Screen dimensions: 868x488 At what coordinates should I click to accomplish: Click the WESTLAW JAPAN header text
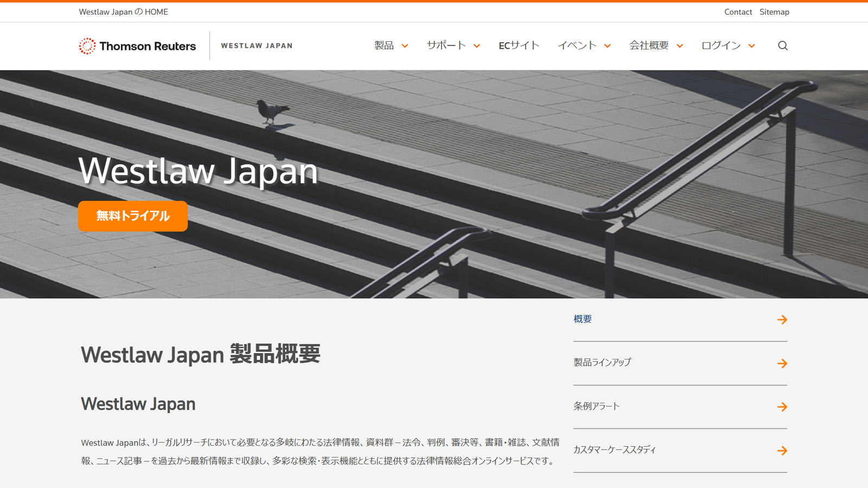tap(257, 46)
